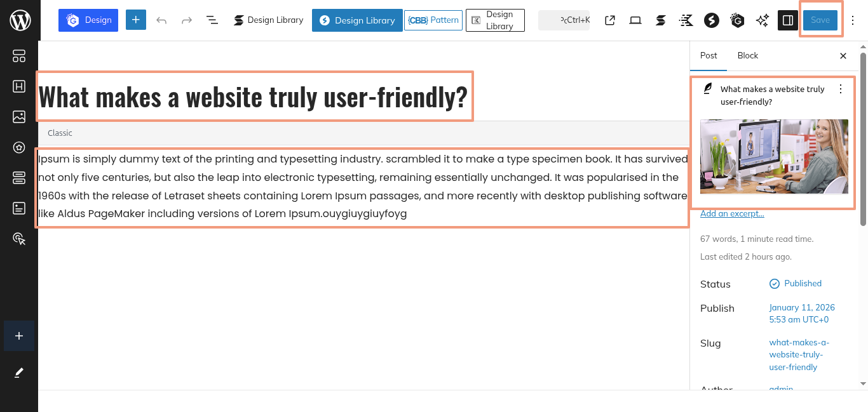Open post card actions three-dot menu
Screen dimensions: 868x412
841,90
